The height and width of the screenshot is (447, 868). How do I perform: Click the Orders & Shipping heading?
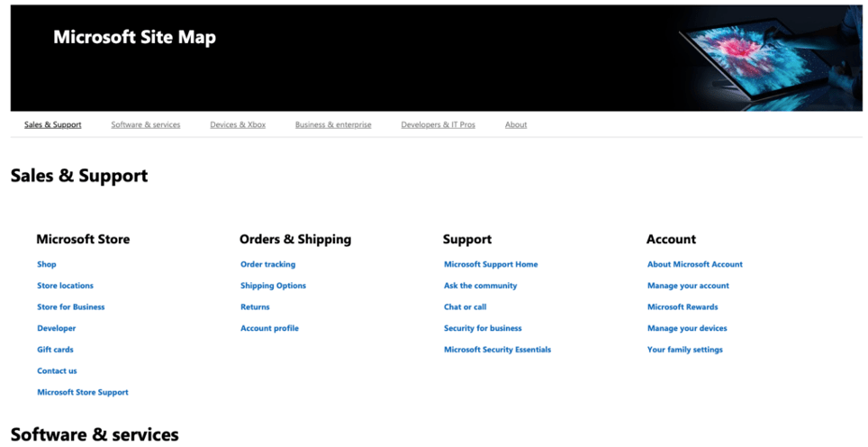point(295,240)
